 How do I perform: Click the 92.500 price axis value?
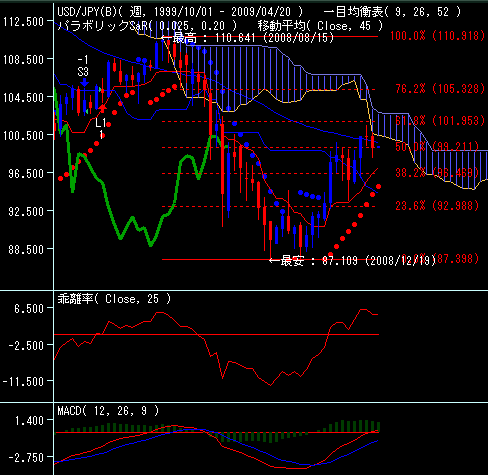[x=26, y=212]
